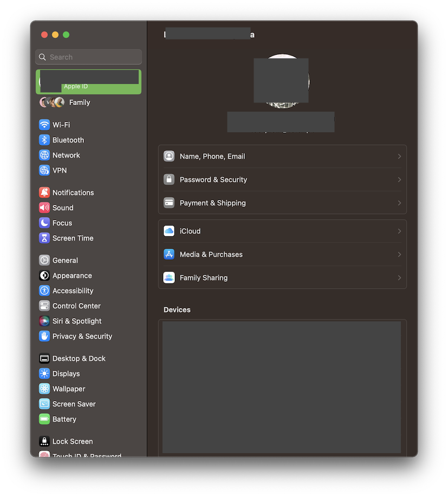Open Wallpaper label in sidebar

[69, 389]
